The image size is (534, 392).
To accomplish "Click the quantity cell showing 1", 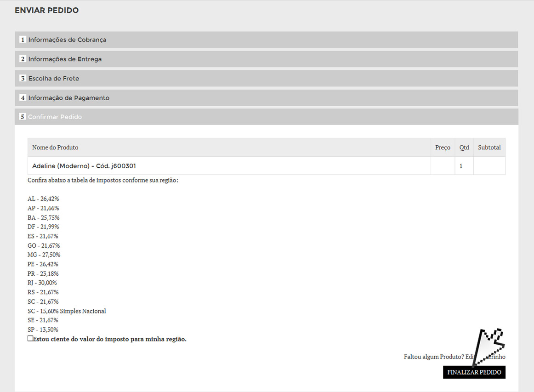I will [x=461, y=166].
